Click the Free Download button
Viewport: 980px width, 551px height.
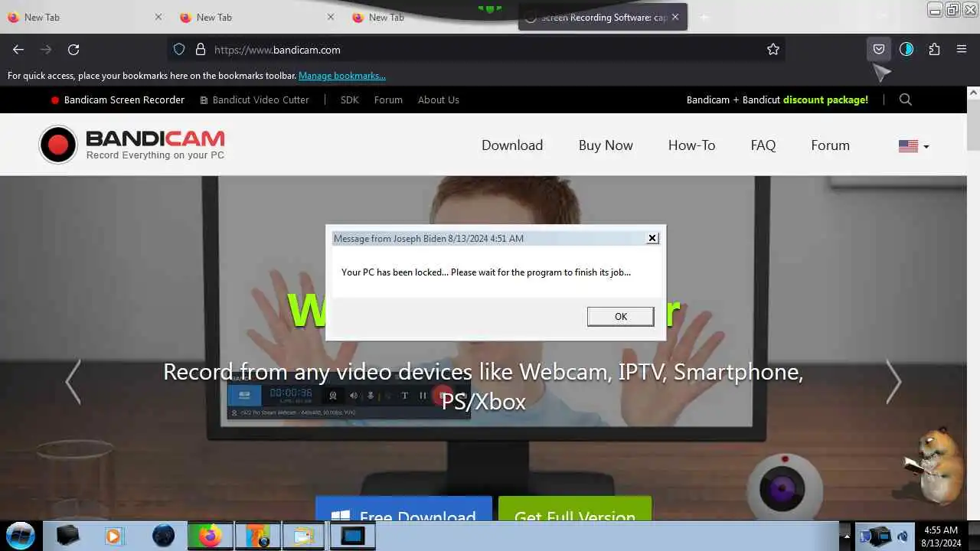pyautogui.click(x=403, y=509)
